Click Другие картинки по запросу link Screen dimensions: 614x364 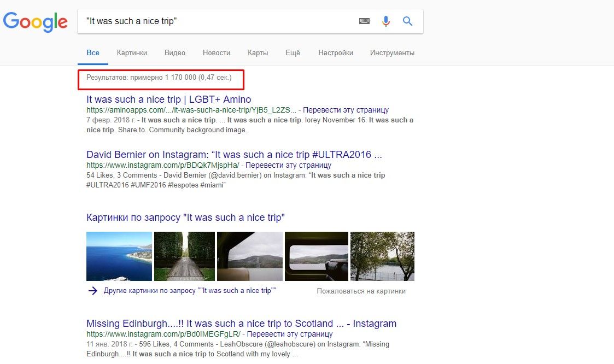pos(190,291)
